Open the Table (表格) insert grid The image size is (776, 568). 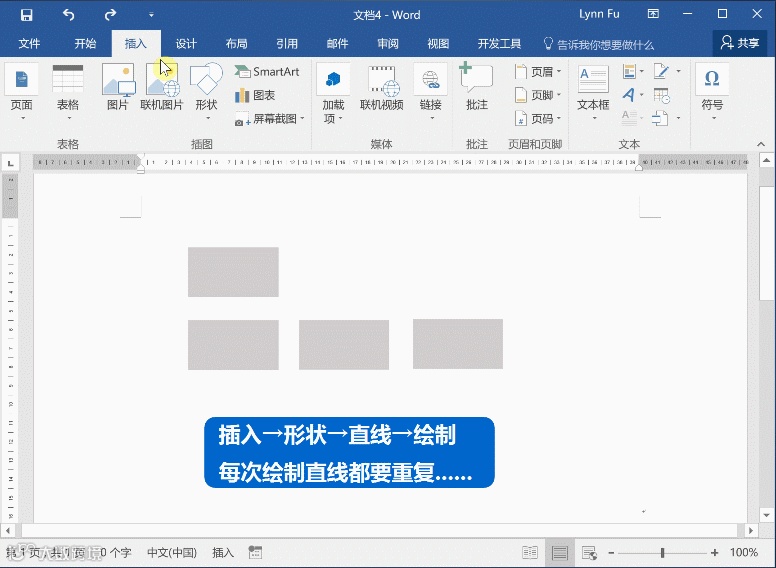[x=68, y=93]
